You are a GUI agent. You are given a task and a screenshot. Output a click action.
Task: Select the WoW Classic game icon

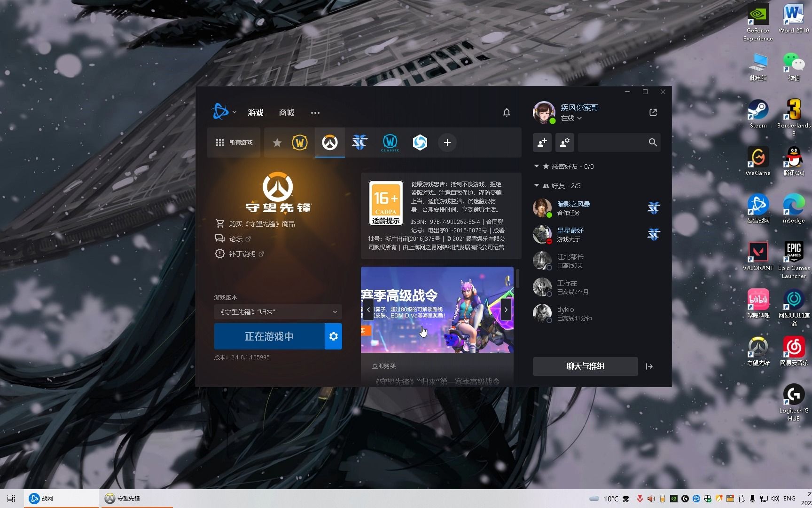[390, 142]
